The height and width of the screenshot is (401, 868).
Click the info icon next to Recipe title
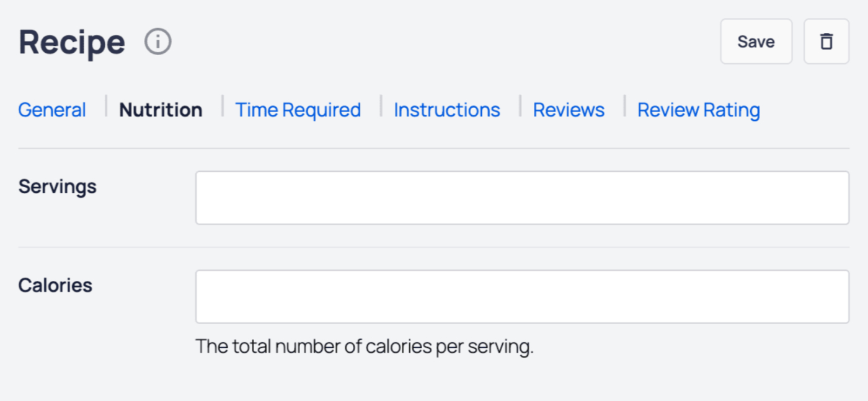click(x=157, y=42)
